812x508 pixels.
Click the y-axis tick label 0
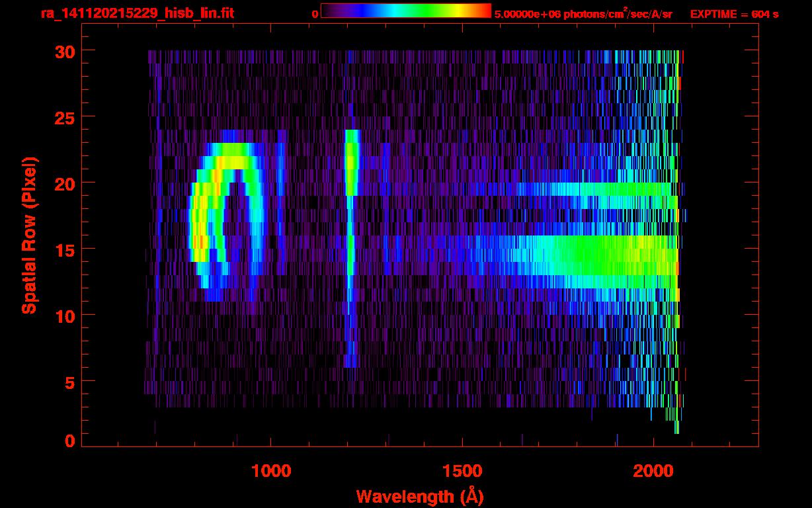(69, 441)
